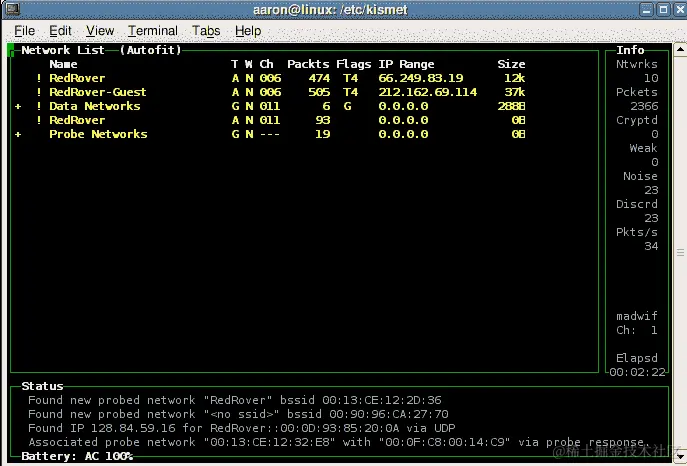This screenshot has width=687, height=466.
Task: Open the Edit menu
Action: (x=60, y=31)
